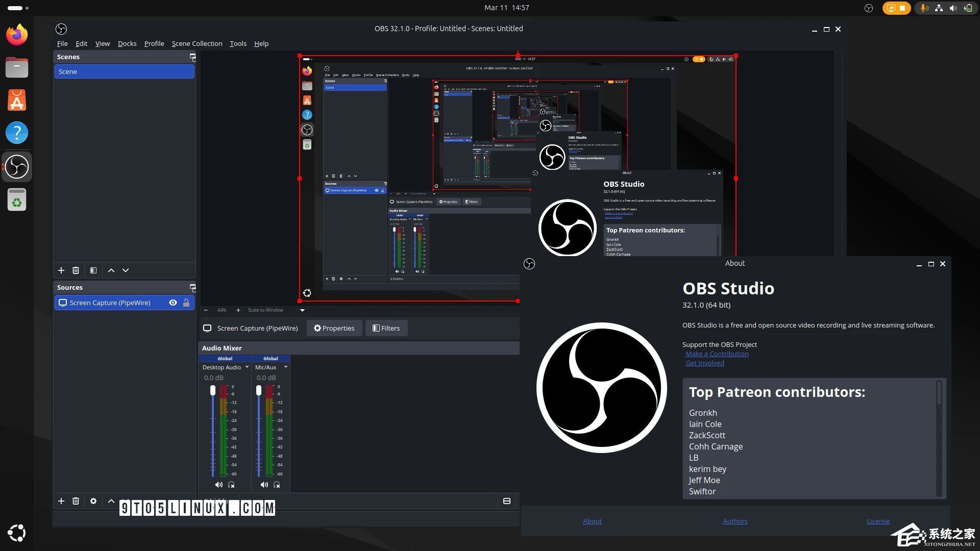Viewport: 980px width, 551px height.
Task: Toggle the Audio Mixer layout icon
Action: (x=507, y=501)
